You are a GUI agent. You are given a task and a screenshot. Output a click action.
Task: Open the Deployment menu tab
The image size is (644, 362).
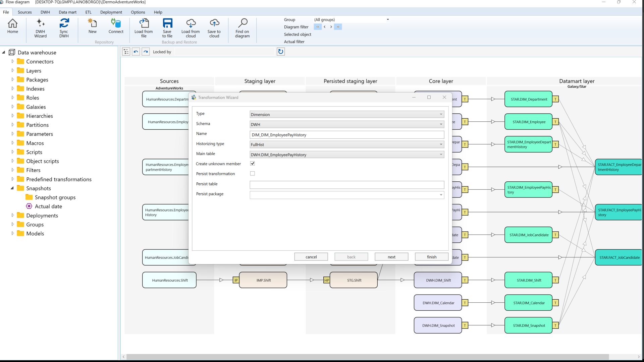(111, 12)
